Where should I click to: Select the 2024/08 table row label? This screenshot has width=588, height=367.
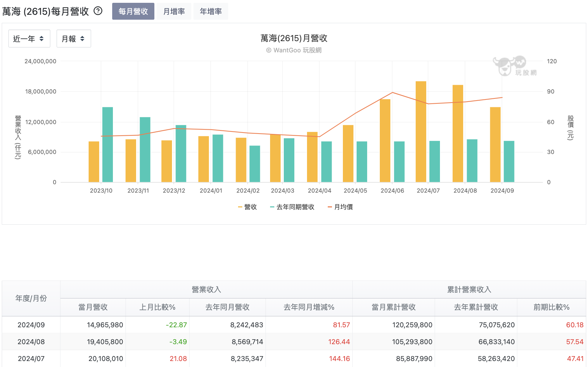31,342
